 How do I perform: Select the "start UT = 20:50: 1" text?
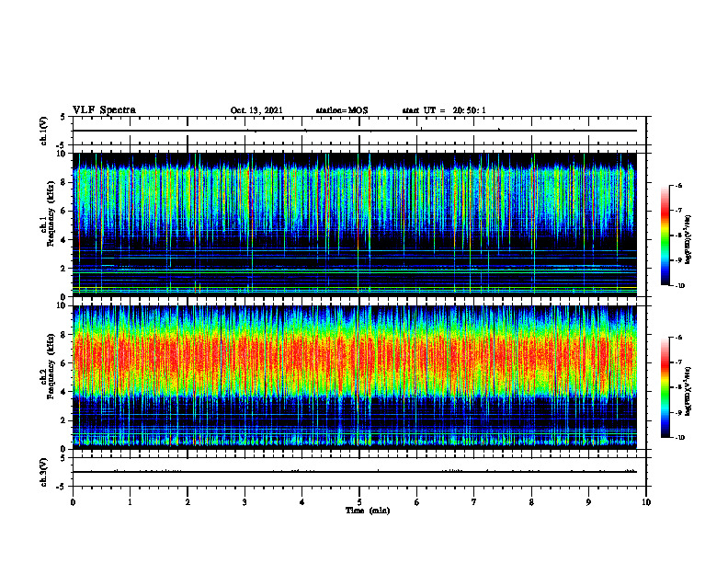[444, 110]
